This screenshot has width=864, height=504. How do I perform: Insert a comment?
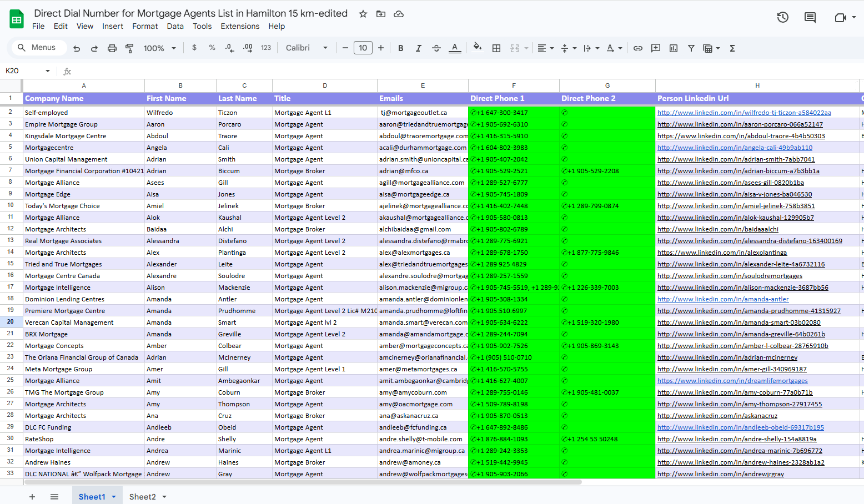pyautogui.click(x=656, y=48)
